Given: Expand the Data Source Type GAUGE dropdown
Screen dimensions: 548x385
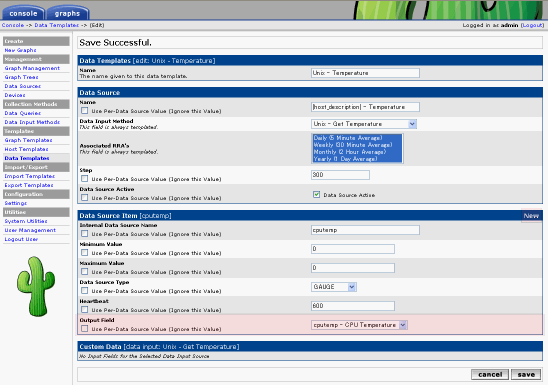Looking at the screenshot, I should click(334, 287).
